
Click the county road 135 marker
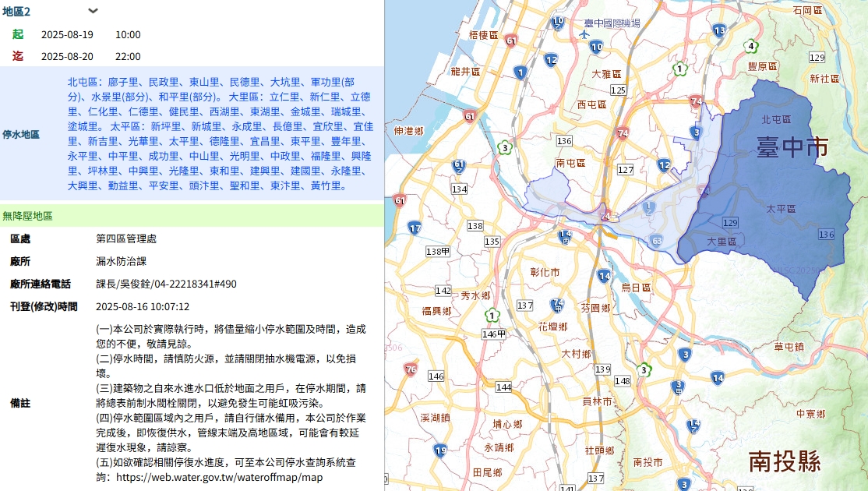pos(492,242)
